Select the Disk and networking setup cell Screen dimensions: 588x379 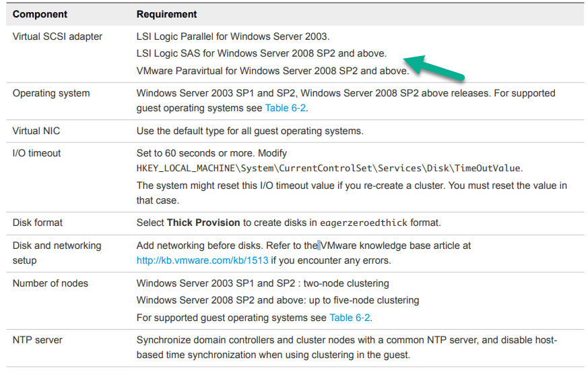tap(57, 253)
